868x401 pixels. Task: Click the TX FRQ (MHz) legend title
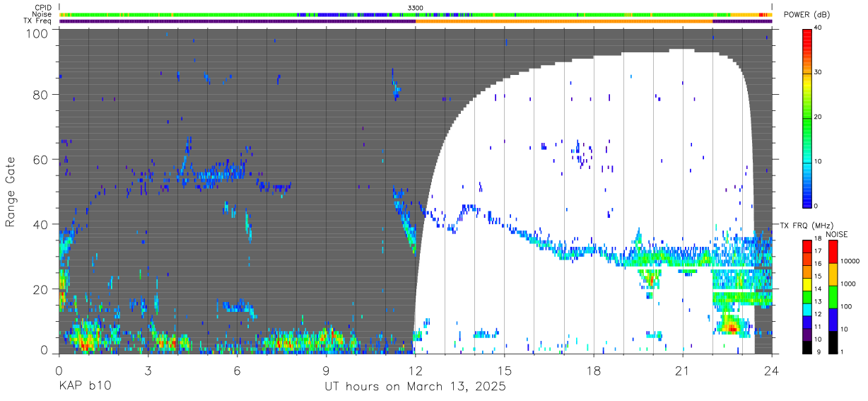(x=807, y=226)
